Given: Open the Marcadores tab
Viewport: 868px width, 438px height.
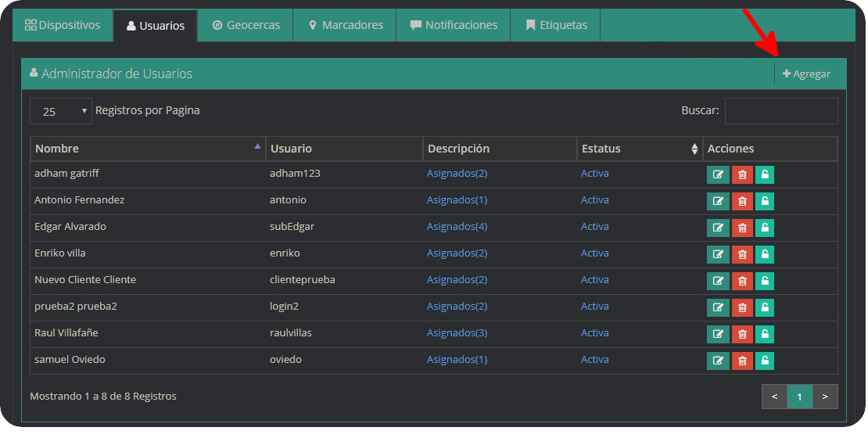Looking at the screenshot, I should coord(345,25).
